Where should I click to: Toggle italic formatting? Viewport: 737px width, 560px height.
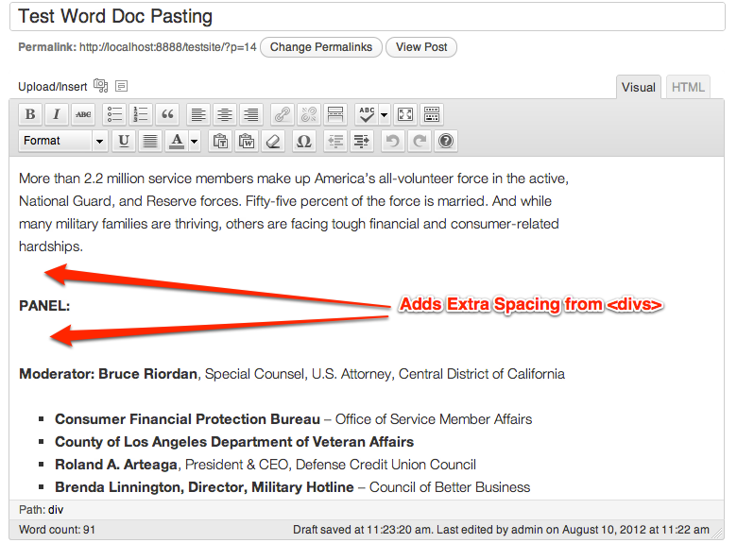click(57, 114)
